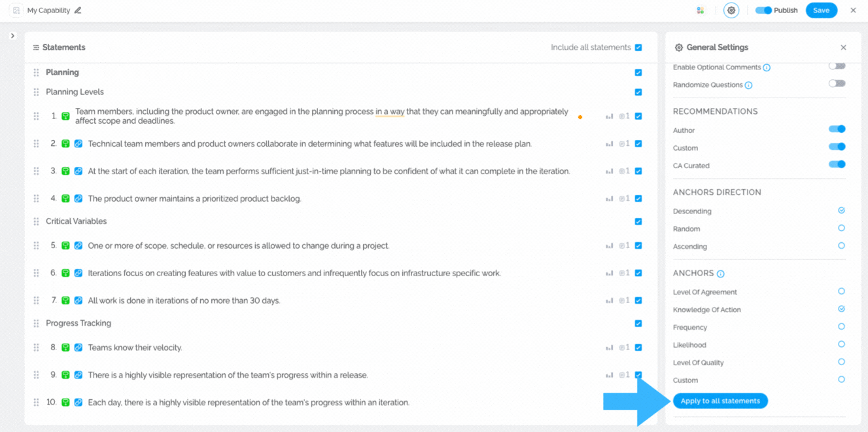Click Apply to all statements button
Screen dimensions: 868x432
pyautogui.click(x=720, y=401)
